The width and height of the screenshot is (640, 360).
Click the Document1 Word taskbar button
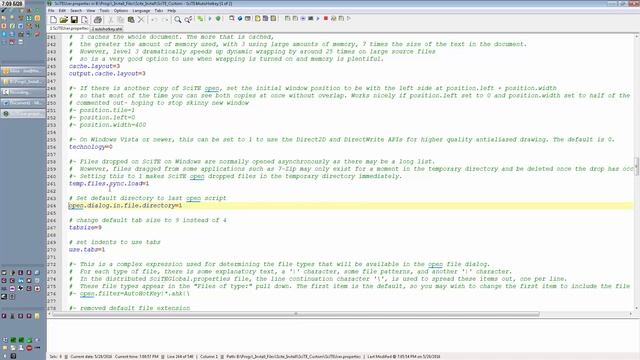[x=23, y=103]
